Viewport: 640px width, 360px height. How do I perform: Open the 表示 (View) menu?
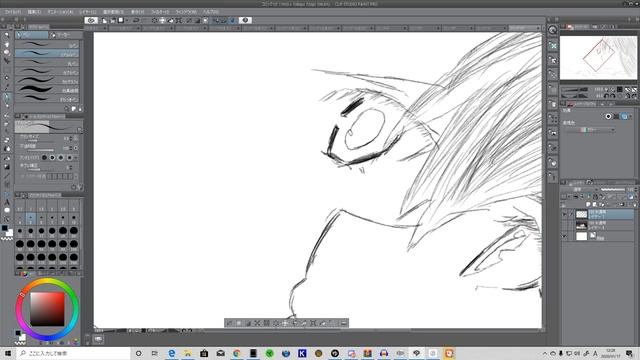[137, 12]
